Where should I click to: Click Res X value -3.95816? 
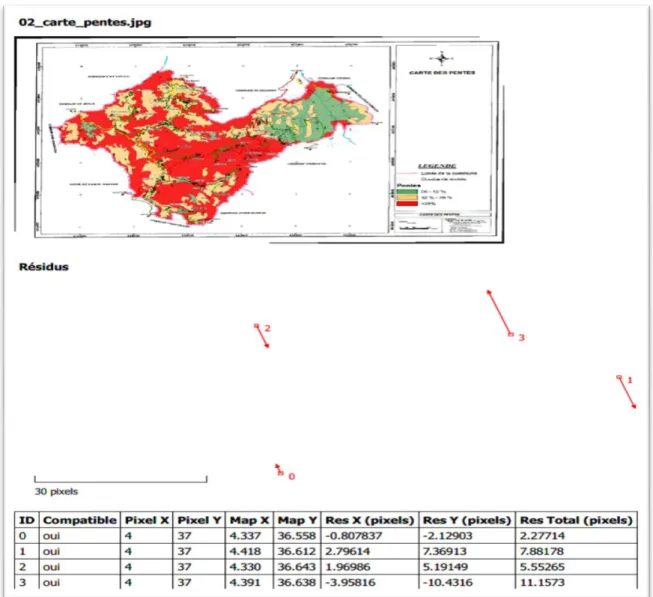click(350, 582)
